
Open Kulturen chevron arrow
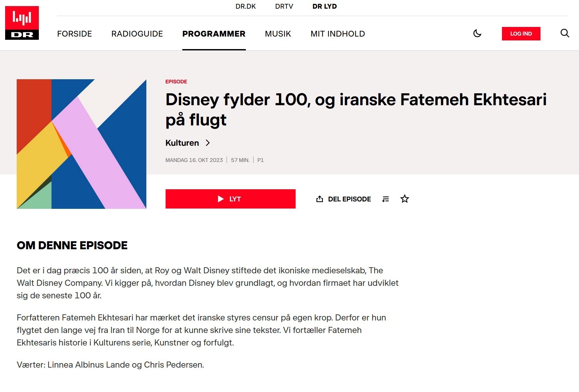(208, 143)
